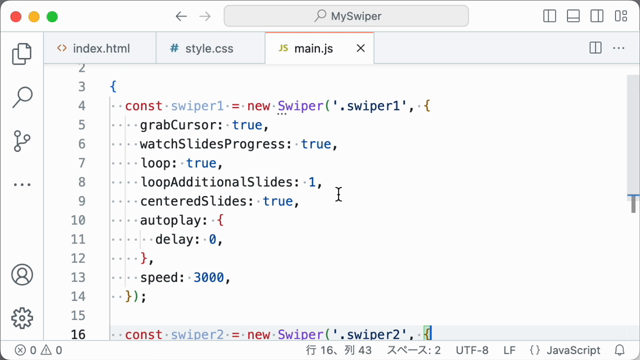Click the MySwiper command center search box

click(346, 16)
